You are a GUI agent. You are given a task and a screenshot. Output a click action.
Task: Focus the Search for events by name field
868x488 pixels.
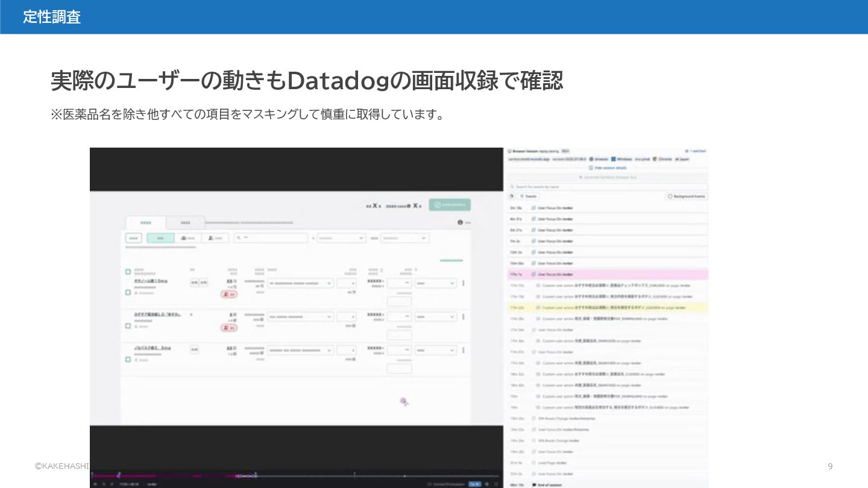(x=608, y=187)
